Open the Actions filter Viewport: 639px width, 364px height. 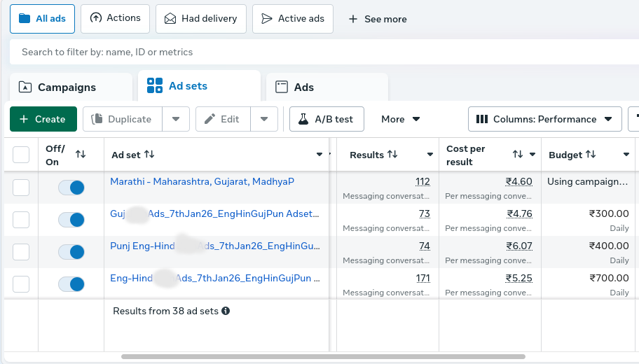[116, 18]
